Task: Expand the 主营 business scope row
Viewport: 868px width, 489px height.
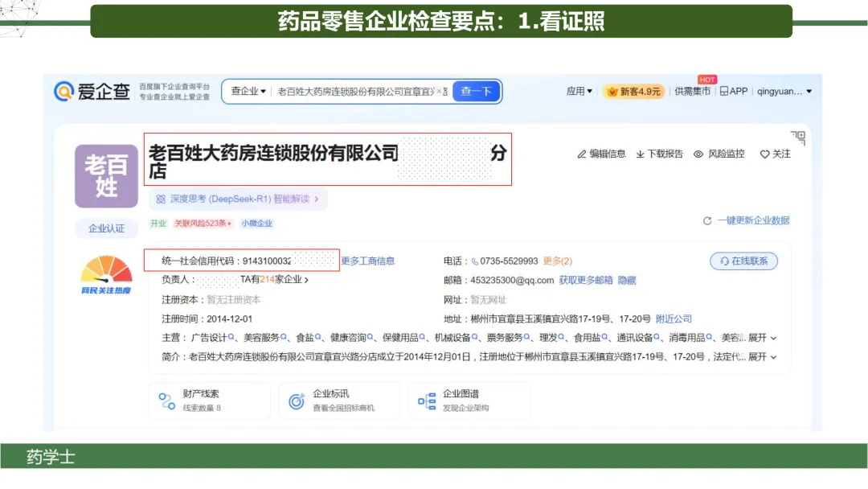Action: (762, 338)
